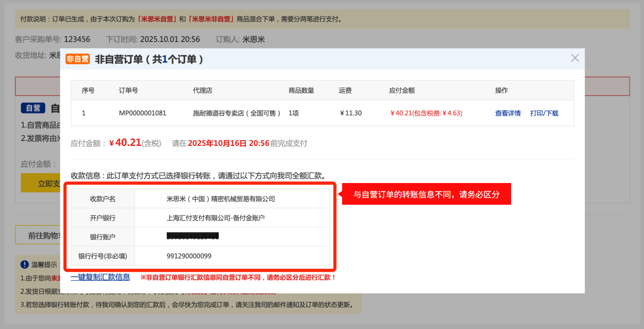The height and width of the screenshot is (329, 644).
Task: Click customer purchase order number 123456
Action: point(77,39)
